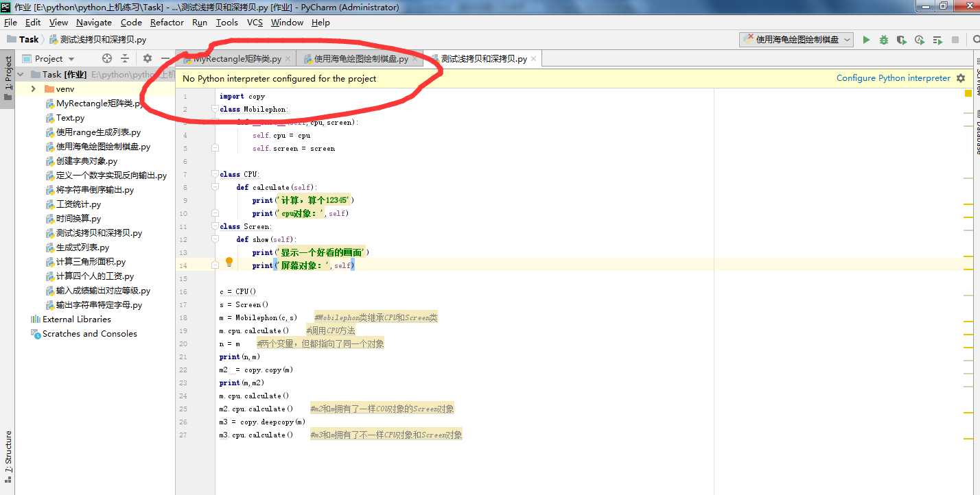
Task: Open 创建字典对象.py in project tree
Action: [86, 161]
